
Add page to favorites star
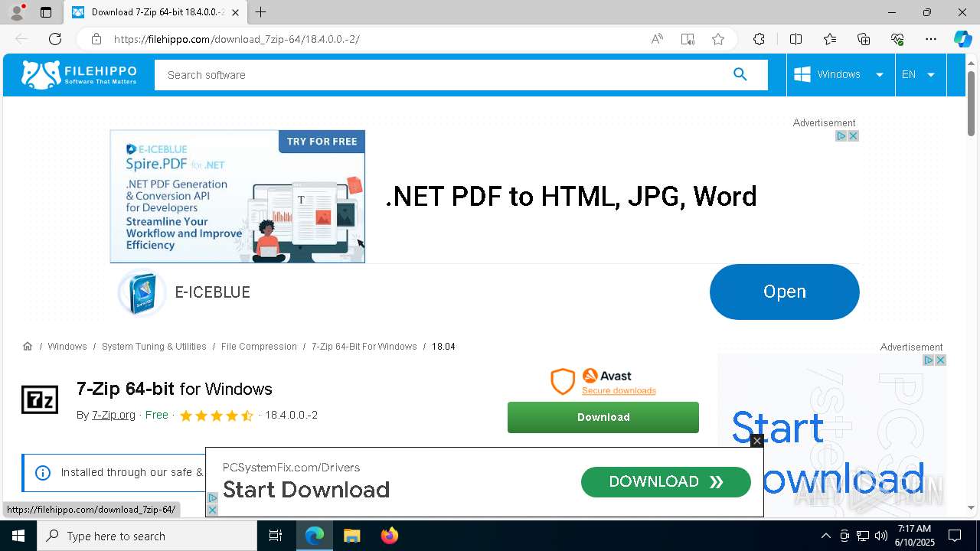pyautogui.click(x=718, y=39)
